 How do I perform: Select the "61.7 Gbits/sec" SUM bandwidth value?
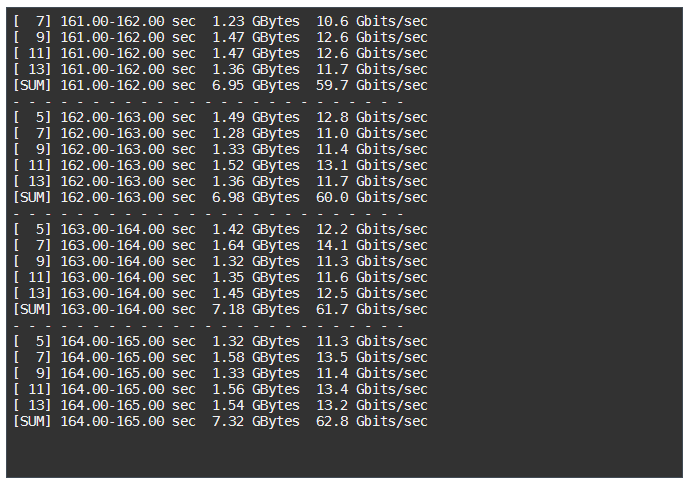click(x=372, y=309)
